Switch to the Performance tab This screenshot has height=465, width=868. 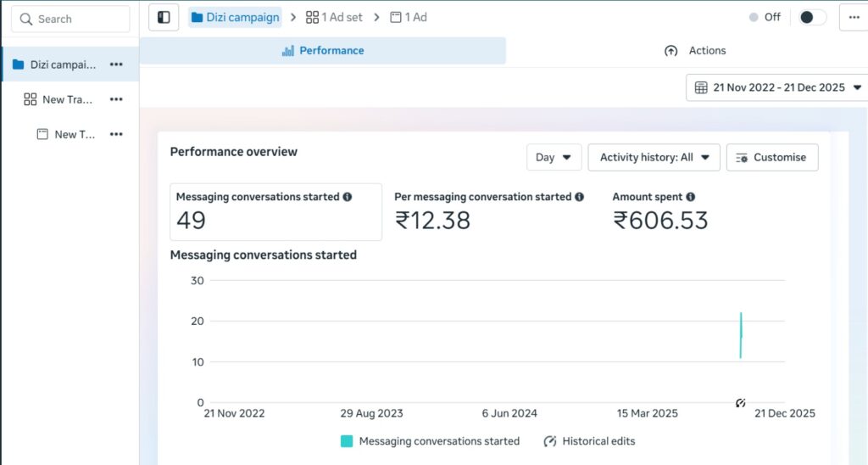pyautogui.click(x=323, y=51)
